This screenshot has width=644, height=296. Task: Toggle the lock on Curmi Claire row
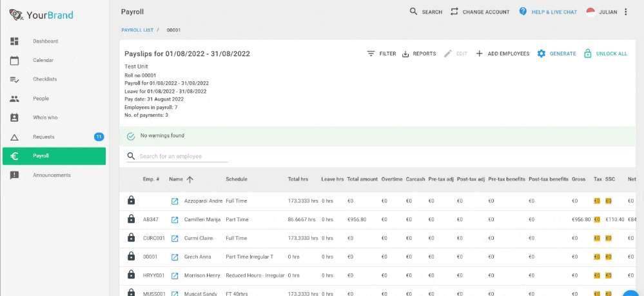click(x=131, y=237)
